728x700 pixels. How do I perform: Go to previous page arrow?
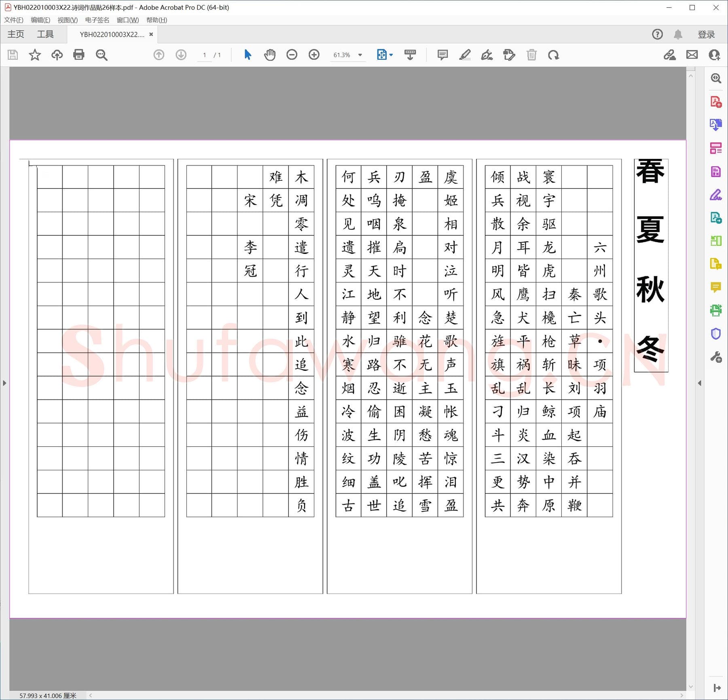tap(159, 55)
